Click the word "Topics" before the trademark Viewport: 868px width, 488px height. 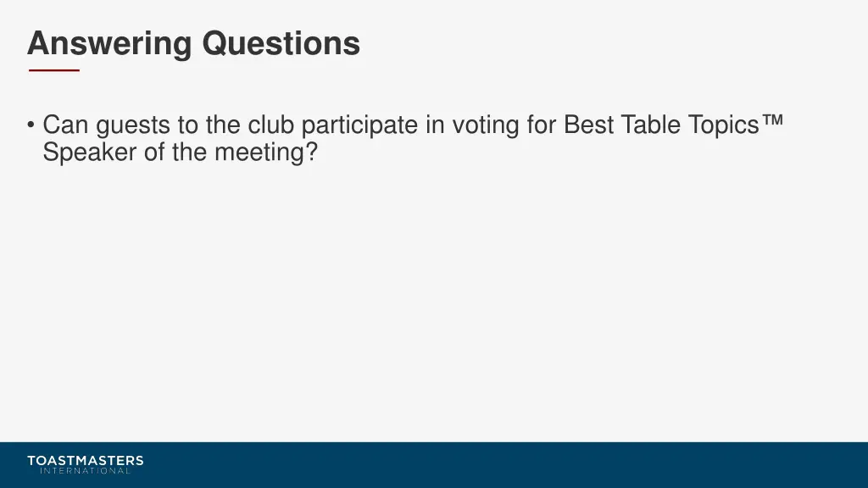724,126
